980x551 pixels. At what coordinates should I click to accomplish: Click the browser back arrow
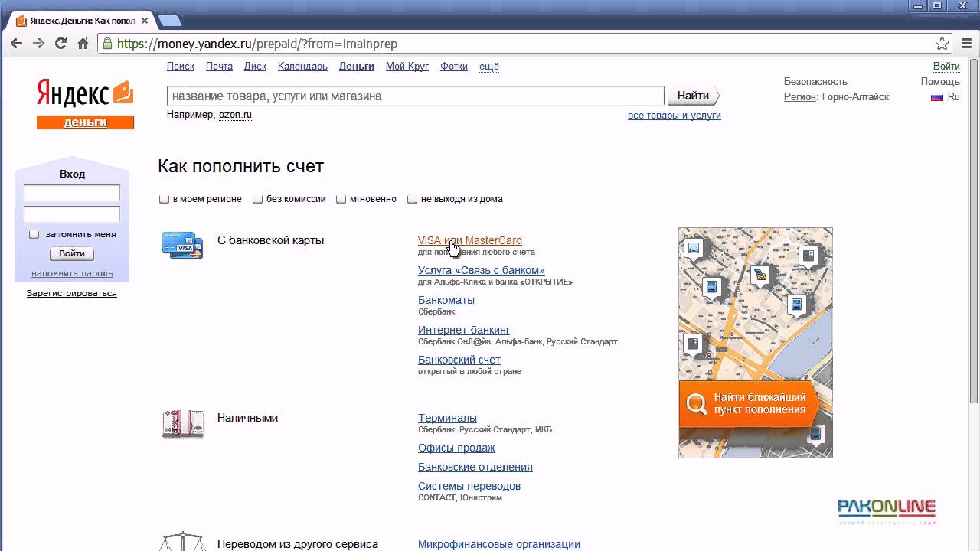coord(16,44)
